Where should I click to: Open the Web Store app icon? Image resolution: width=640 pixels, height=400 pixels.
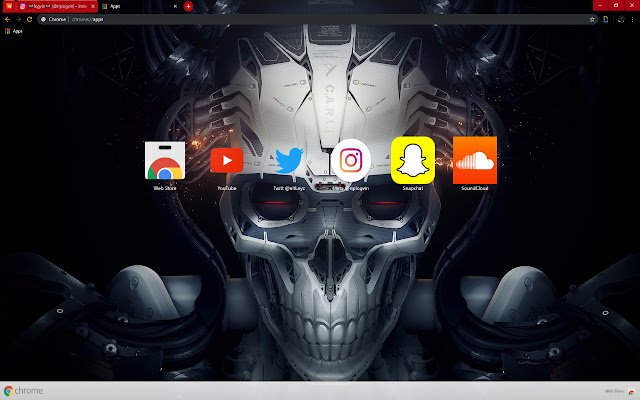click(x=165, y=160)
